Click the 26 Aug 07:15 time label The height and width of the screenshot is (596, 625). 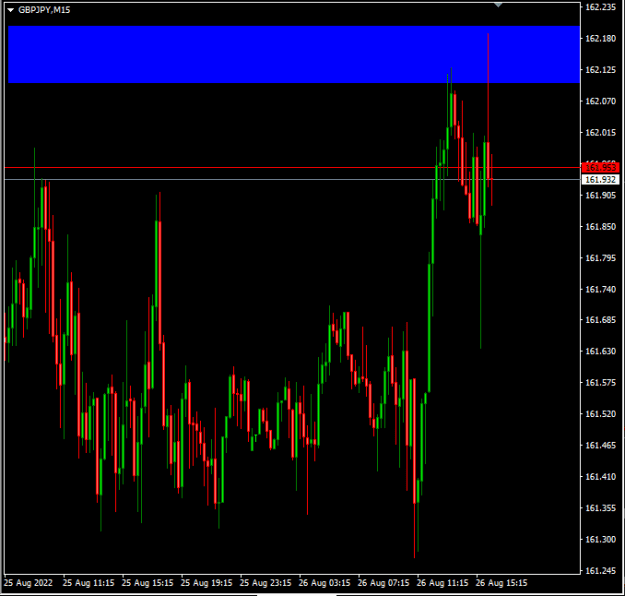(383, 583)
